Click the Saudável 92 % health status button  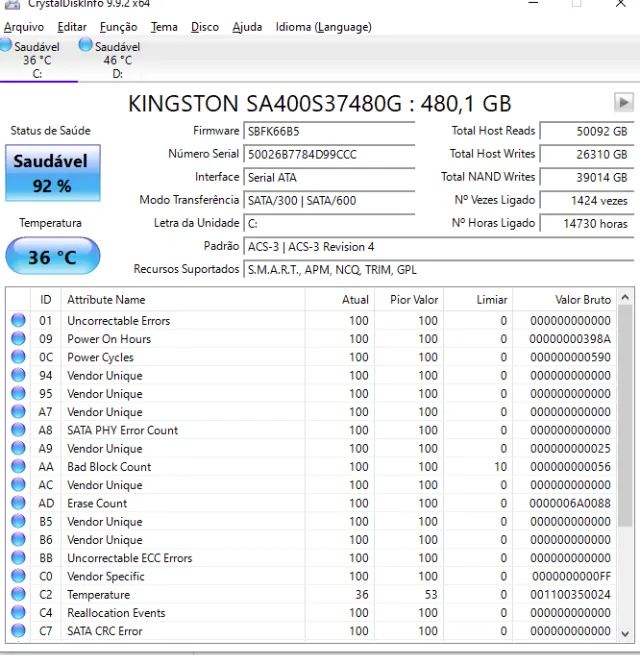[x=53, y=173]
